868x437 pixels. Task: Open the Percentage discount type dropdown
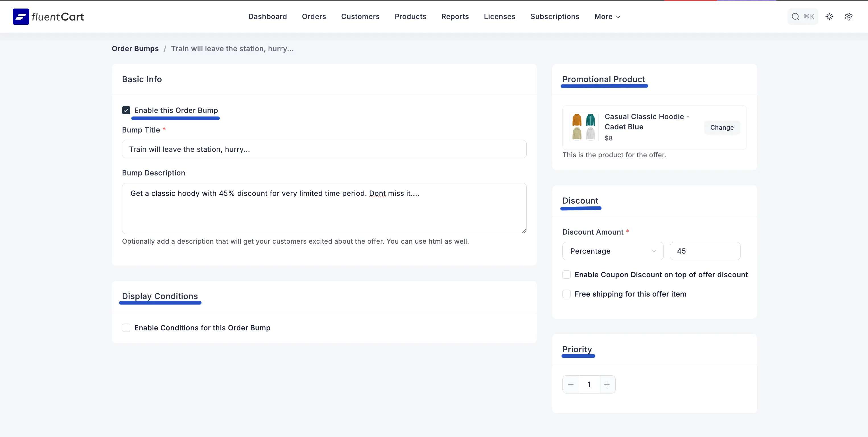coord(613,251)
